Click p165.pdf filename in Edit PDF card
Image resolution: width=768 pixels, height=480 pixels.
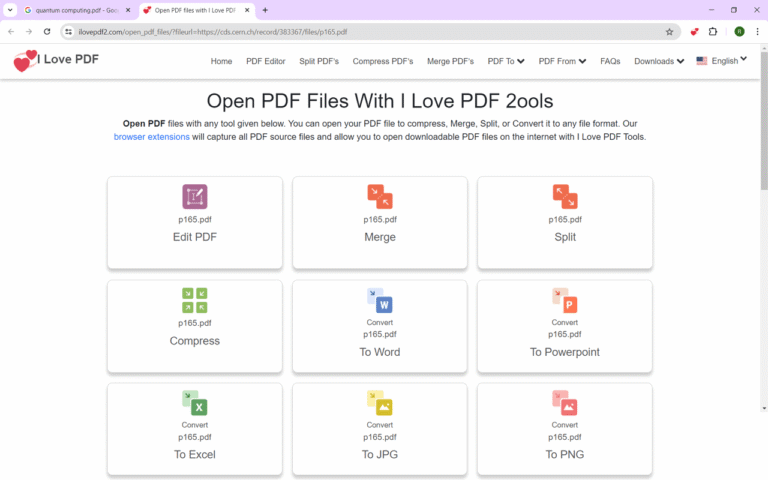coord(194,219)
